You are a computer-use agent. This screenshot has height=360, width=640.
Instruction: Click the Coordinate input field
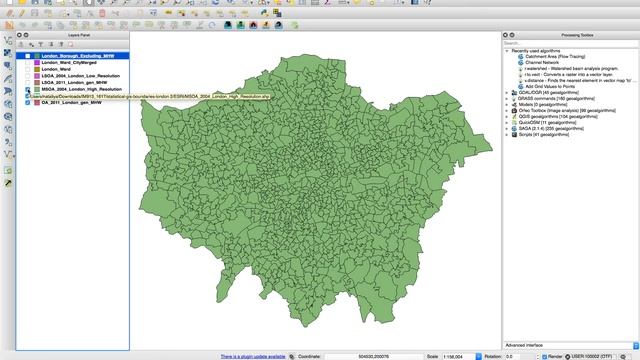pos(373,356)
